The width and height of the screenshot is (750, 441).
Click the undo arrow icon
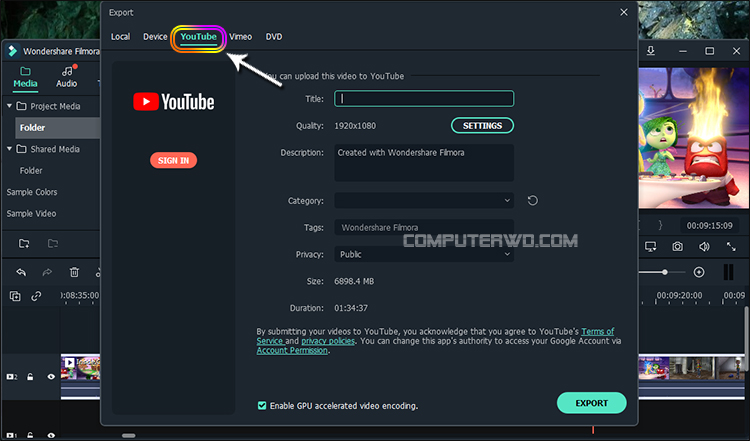click(21, 272)
